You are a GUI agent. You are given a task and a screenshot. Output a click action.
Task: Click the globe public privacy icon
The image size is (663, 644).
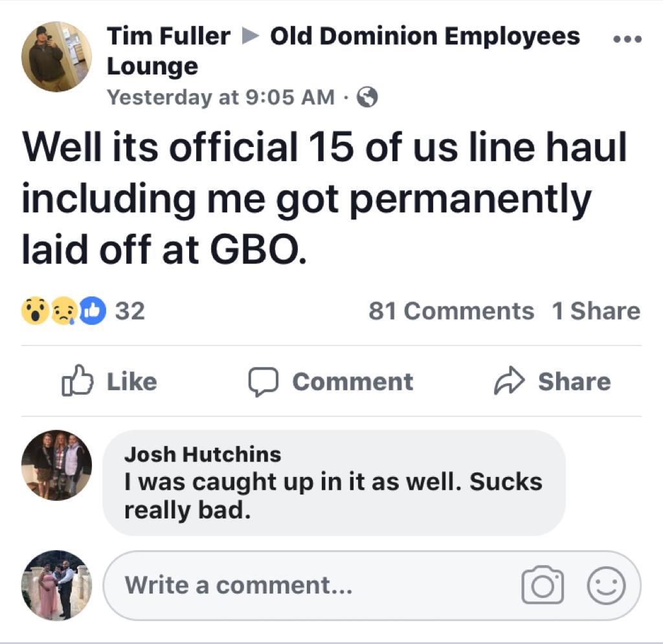(368, 98)
